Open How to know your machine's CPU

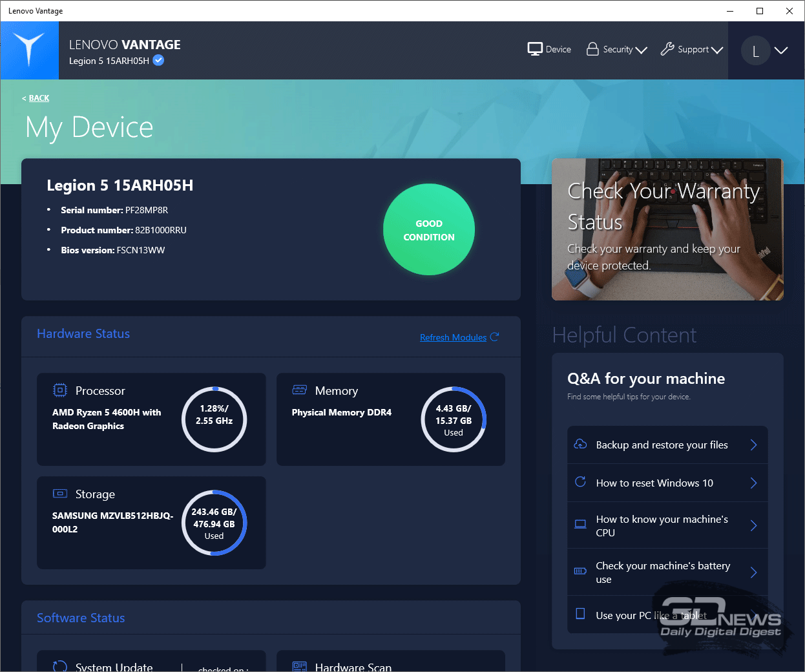[x=667, y=525]
